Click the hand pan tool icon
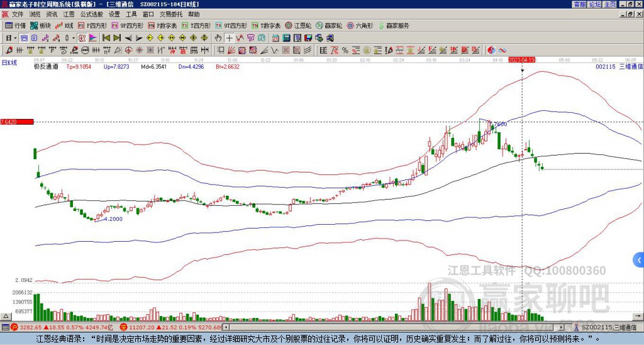Viewport: 644px width, 345px height. point(218,38)
